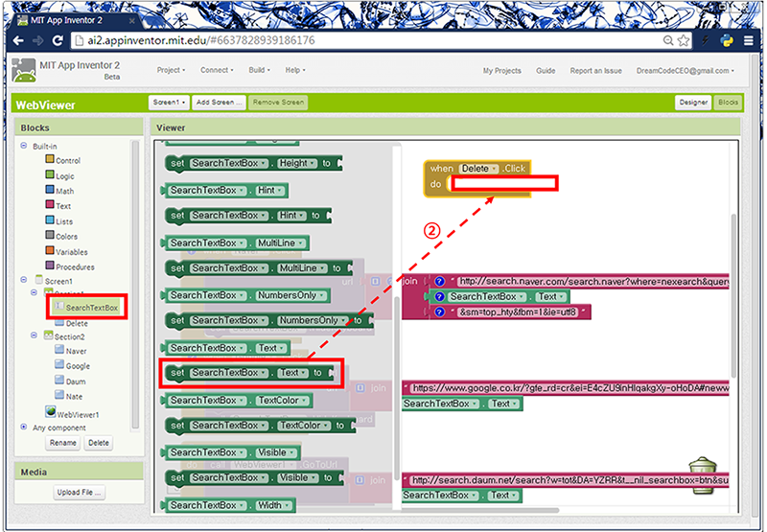Click the Upload File button

coord(79,493)
